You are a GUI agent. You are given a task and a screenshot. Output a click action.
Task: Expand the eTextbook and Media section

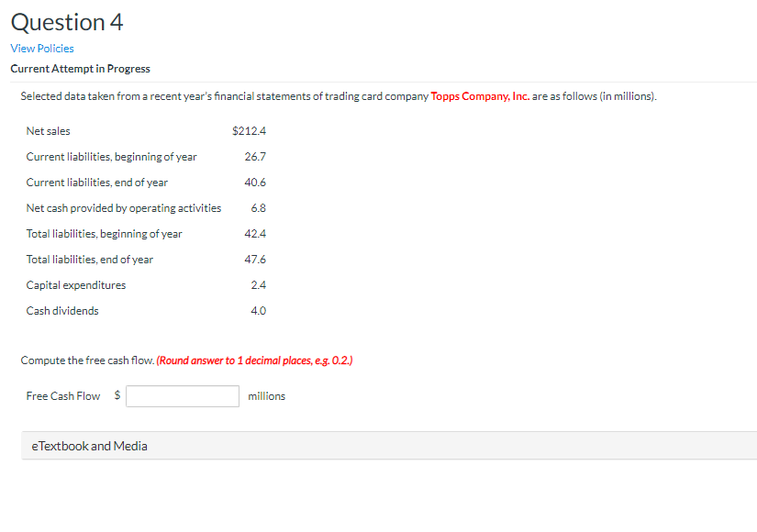(89, 446)
